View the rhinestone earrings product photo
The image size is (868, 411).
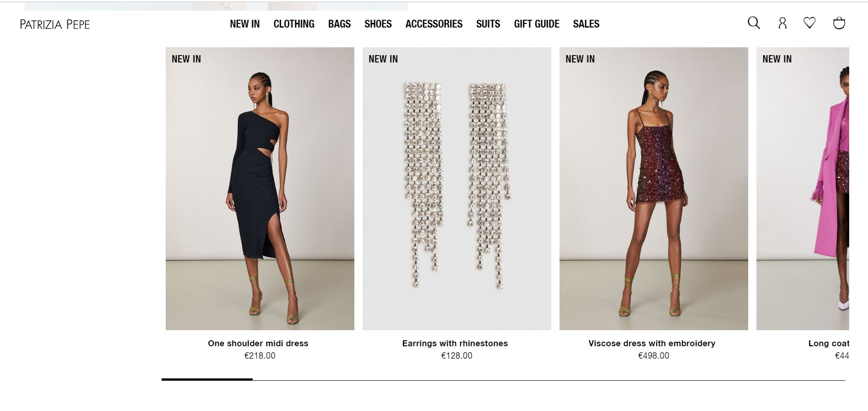pyautogui.click(x=457, y=189)
